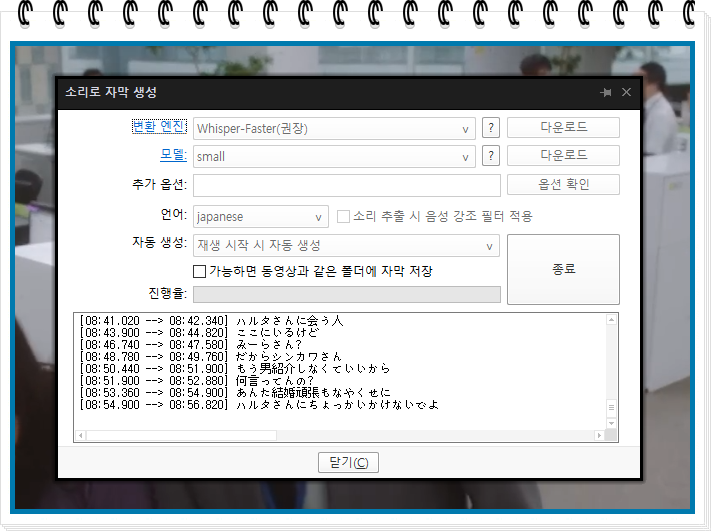Focus the 추가 옵션 input field
Viewport: 711px width, 531px height.
347,185
